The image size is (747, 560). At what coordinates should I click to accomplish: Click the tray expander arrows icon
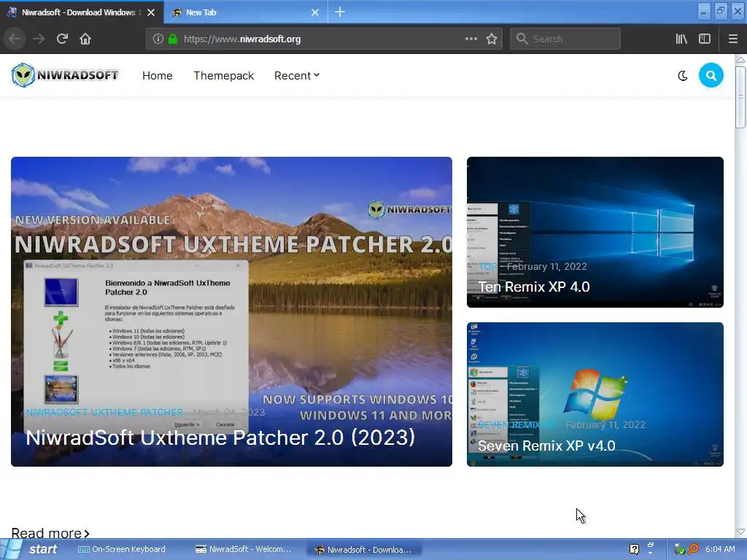650,548
